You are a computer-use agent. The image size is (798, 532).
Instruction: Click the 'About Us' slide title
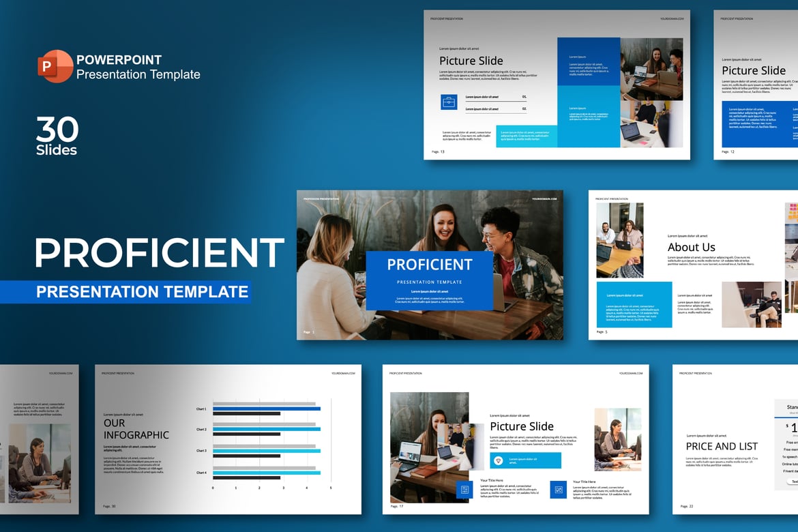click(691, 248)
